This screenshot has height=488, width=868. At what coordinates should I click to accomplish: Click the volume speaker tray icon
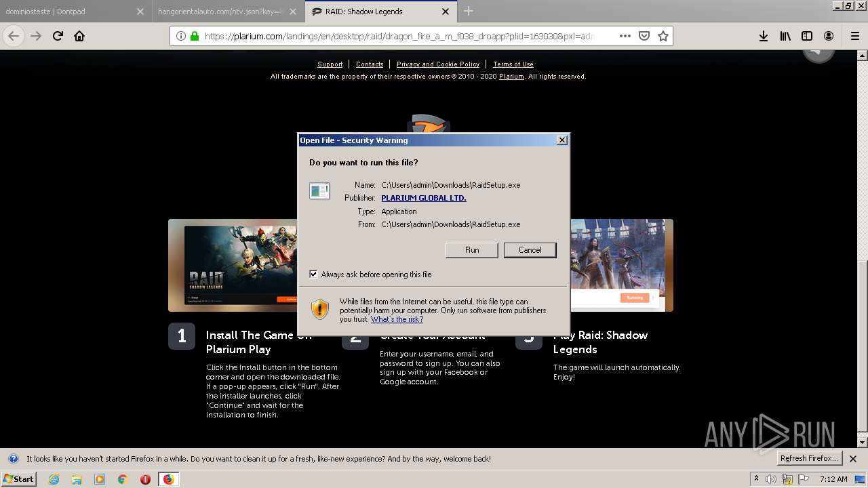pos(772,479)
